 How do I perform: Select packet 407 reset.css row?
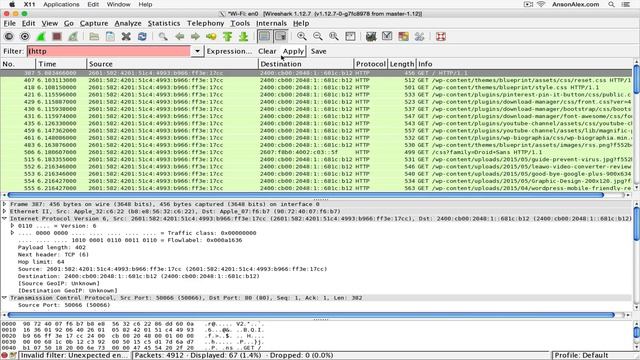[316, 80]
